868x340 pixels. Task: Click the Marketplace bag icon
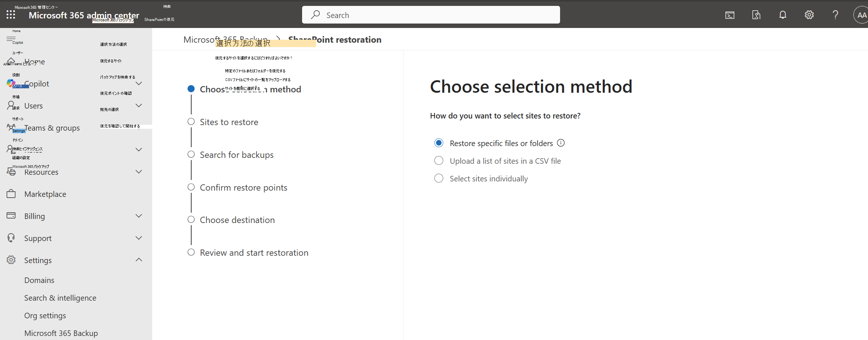(x=11, y=194)
